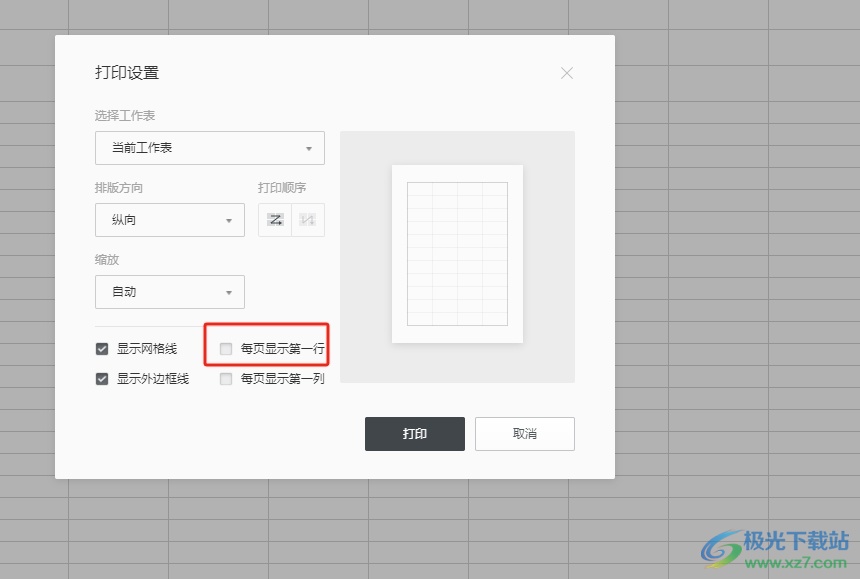Click the print preview page thumbnail
This screenshot has height=579, width=860.
[457, 254]
